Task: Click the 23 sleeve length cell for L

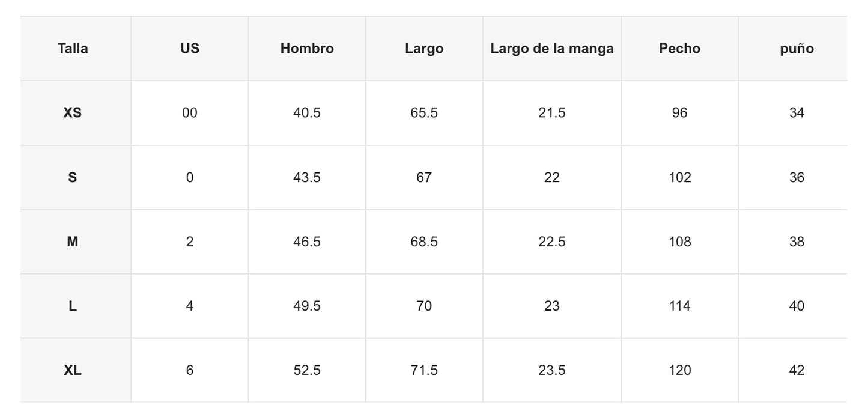Action: click(552, 306)
